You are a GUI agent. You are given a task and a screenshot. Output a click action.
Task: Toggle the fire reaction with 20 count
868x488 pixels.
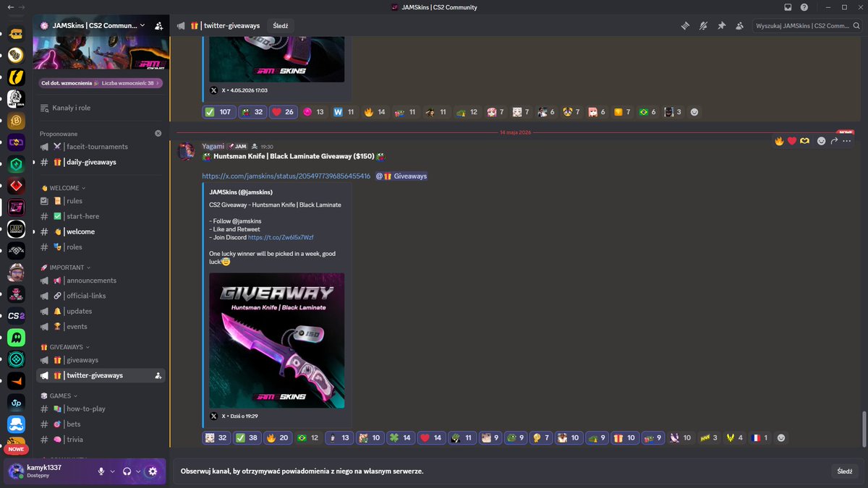click(277, 437)
